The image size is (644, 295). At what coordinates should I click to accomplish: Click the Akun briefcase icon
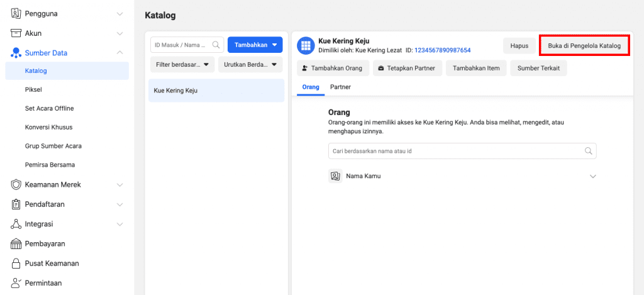point(16,33)
